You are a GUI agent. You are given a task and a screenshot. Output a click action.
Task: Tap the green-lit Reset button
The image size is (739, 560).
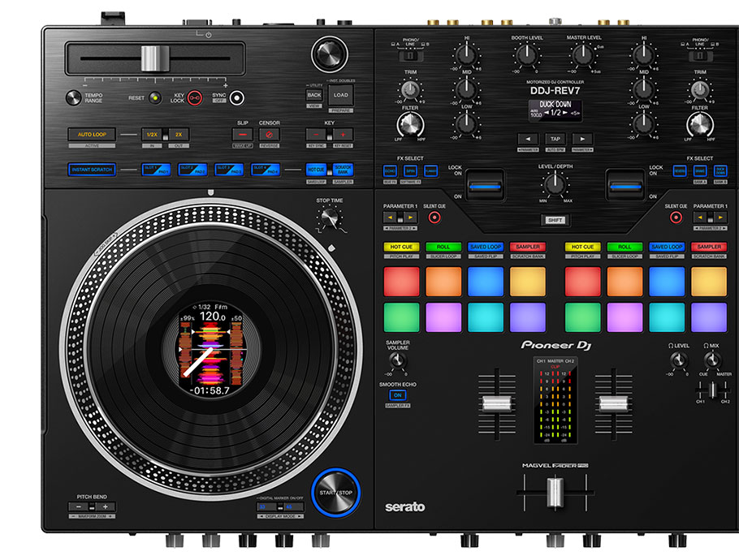tap(154, 98)
